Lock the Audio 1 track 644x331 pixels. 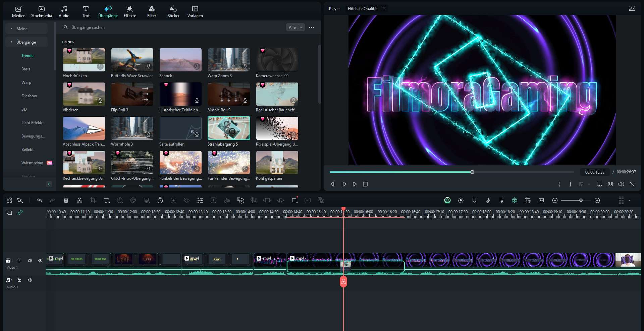(x=19, y=280)
